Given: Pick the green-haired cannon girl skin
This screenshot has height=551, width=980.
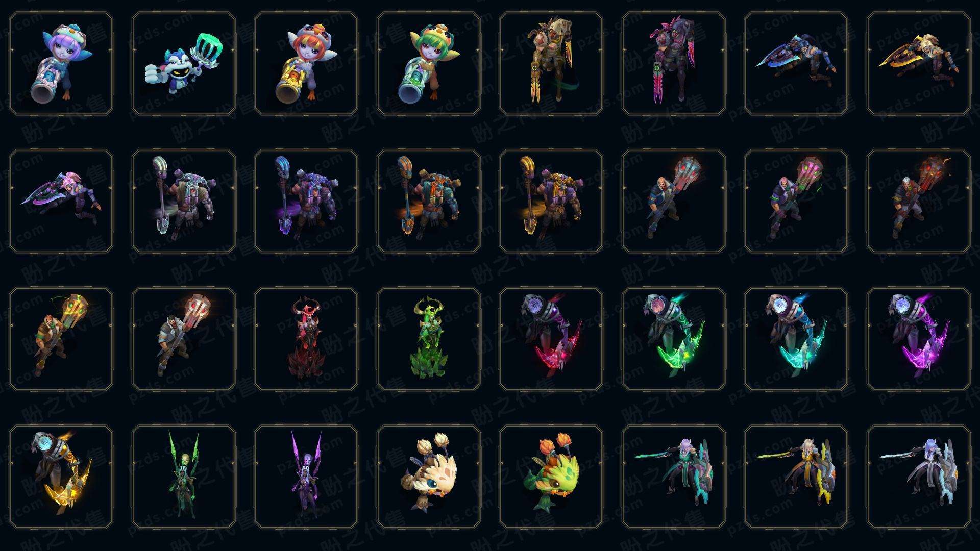Looking at the screenshot, I should (429, 64).
